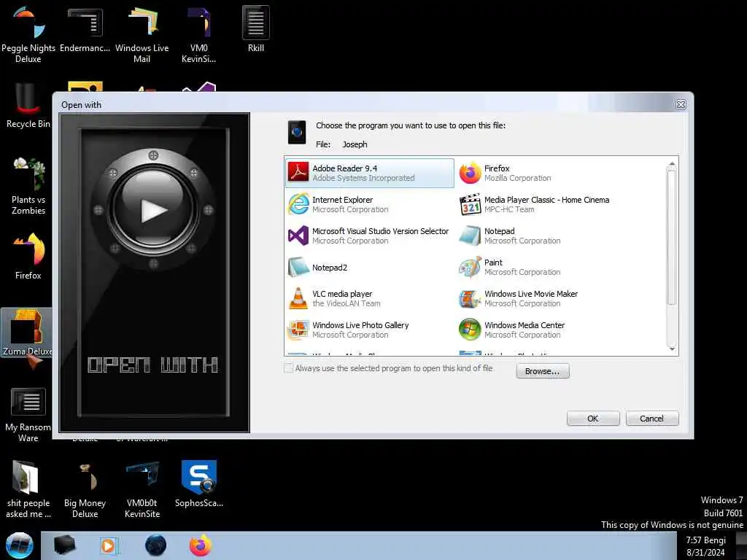Select Adobe Reader 9.4 in the program list
The height and width of the screenshot is (560, 747).
tap(370, 173)
